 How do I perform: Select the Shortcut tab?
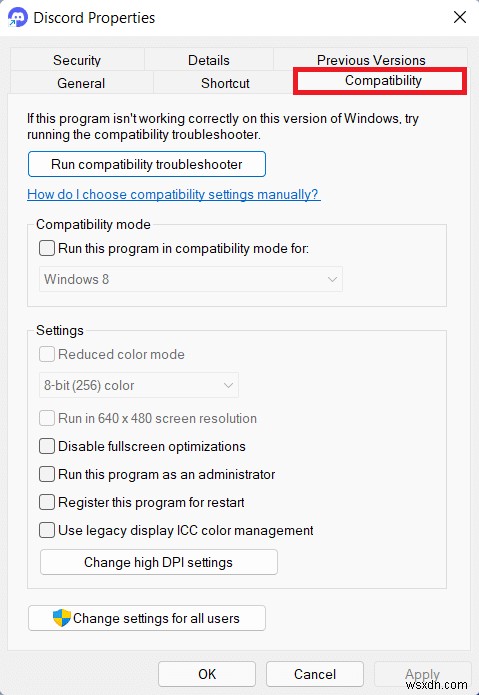pyautogui.click(x=225, y=83)
